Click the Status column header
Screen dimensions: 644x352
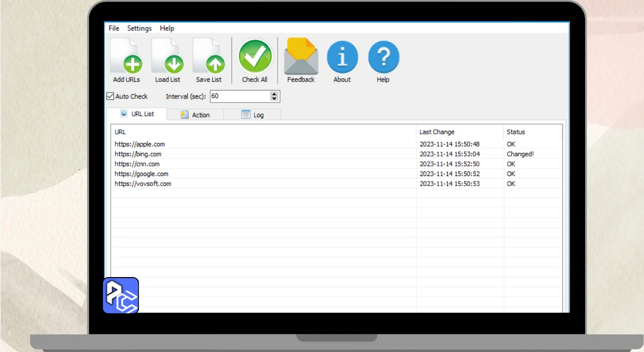pos(516,132)
